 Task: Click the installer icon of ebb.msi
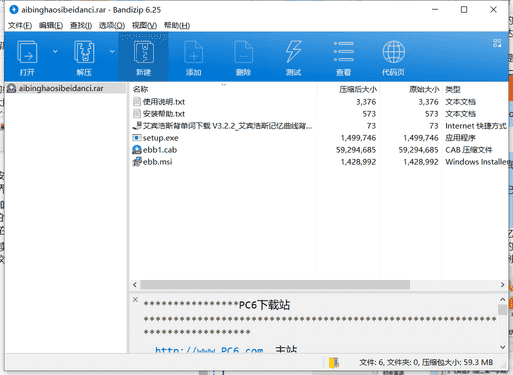(137, 161)
